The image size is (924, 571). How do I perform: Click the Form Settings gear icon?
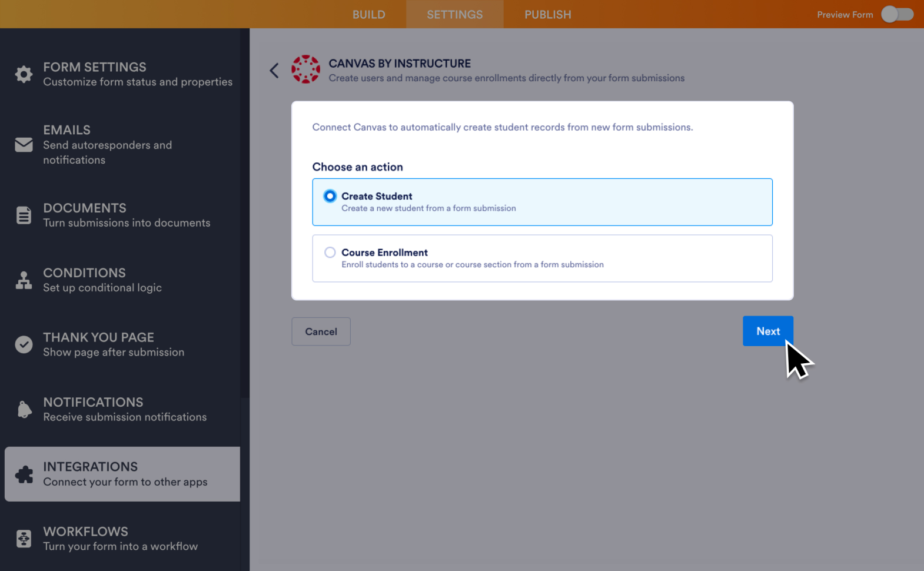pyautogui.click(x=24, y=74)
